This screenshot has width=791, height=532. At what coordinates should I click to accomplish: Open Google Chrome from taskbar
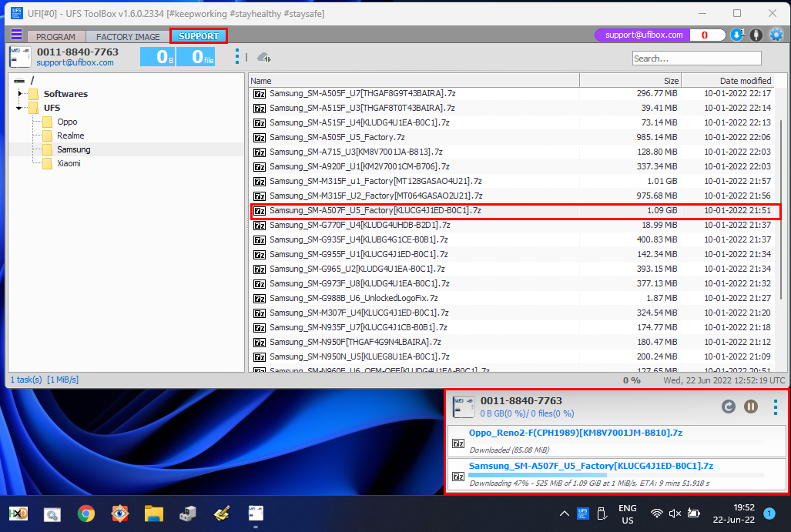[x=85, y=514]
